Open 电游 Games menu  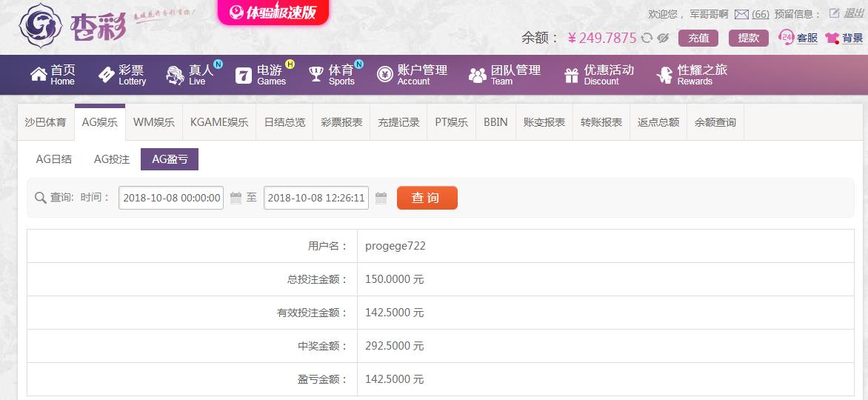[271, 75]
